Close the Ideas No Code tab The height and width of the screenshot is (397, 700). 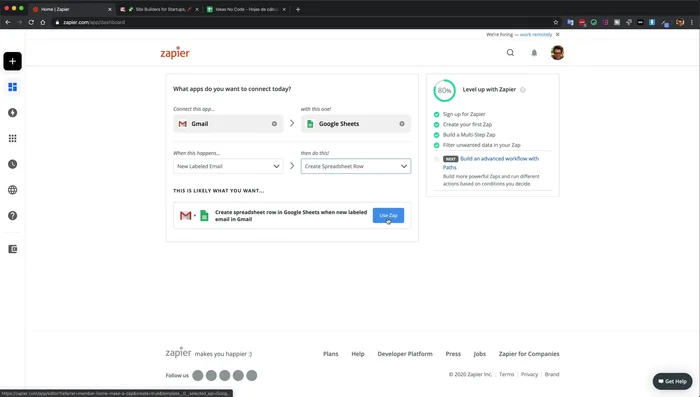tap(284, 9)
